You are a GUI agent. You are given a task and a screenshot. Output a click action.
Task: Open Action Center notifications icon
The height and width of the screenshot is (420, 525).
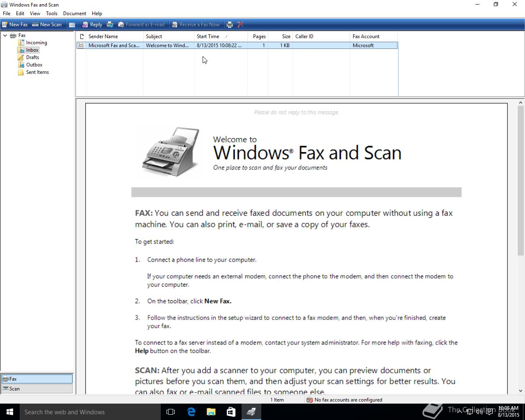coord(489,412)
